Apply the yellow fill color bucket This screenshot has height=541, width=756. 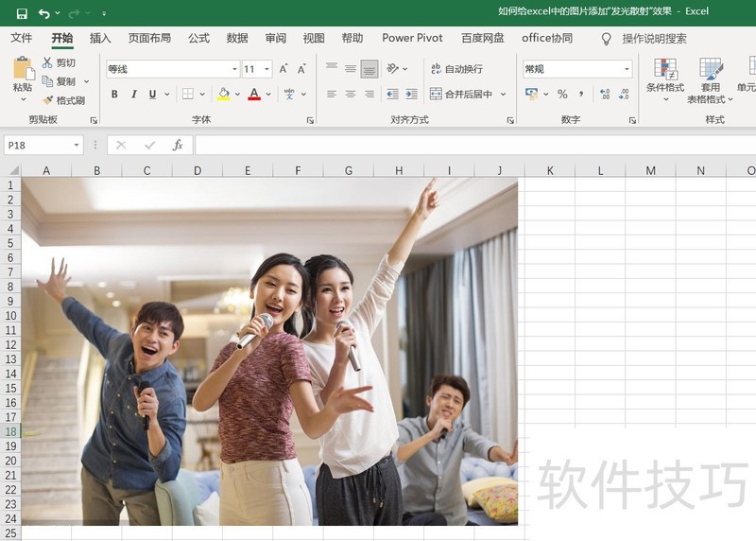pos(223,95)
